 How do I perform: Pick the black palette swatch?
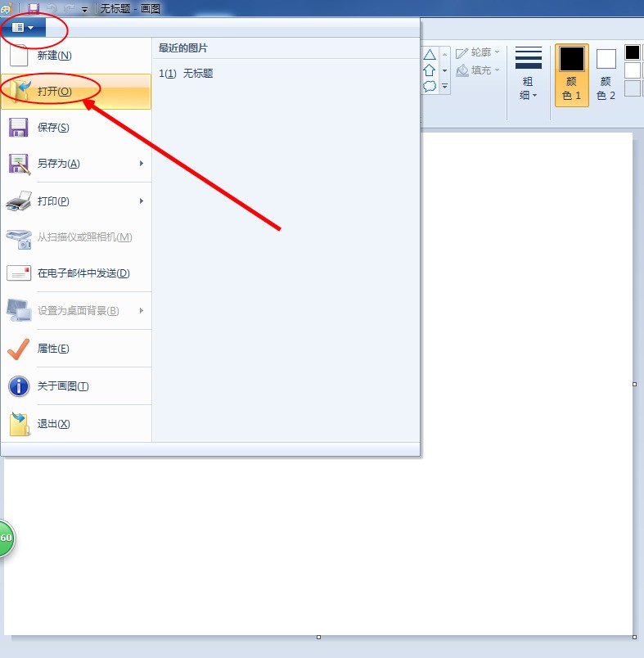click(633, 52)
